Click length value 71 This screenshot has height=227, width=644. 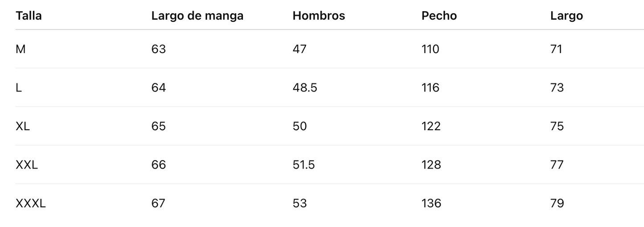click(x=556, y=49)
